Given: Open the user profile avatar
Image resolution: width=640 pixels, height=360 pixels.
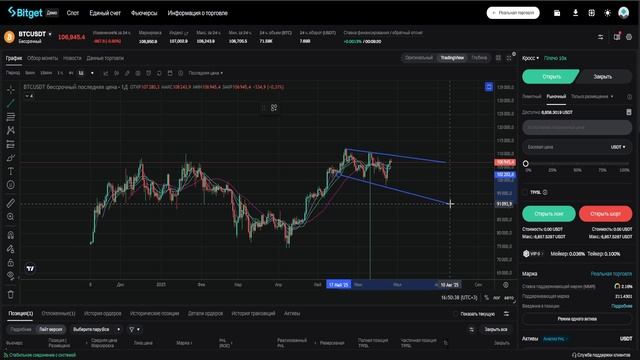Looking at the screenshot, I should tap(623, 13).
